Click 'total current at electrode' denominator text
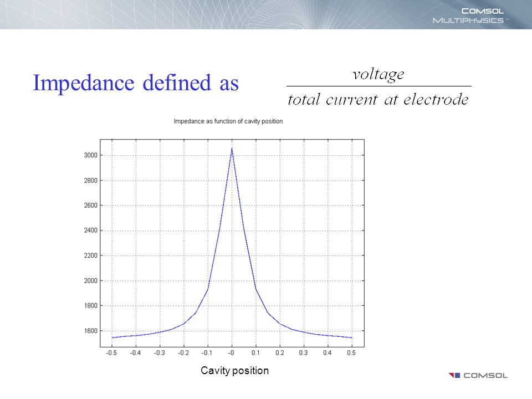Screen dimensions: 532x399 [x=378, y=99]
